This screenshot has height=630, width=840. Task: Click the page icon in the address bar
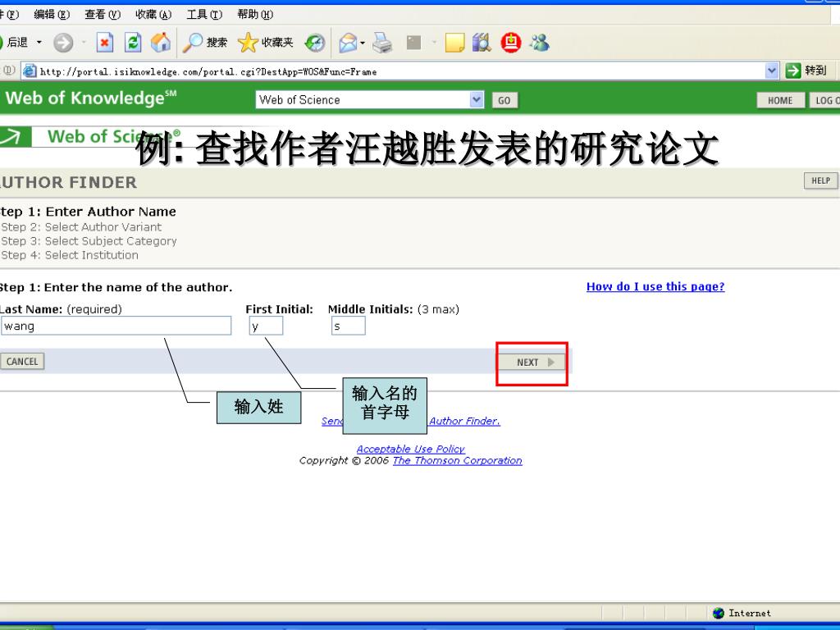(30, 71)
